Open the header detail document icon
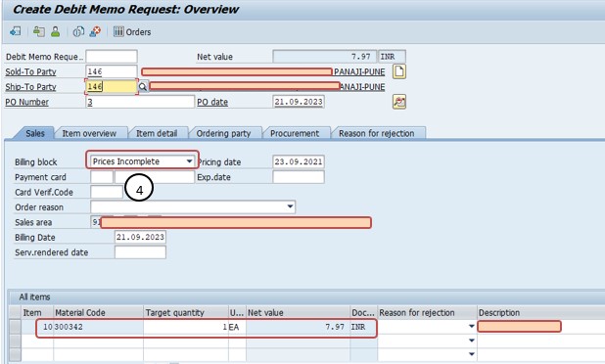Image resolution: width=605 pixels, height=364 pixels. pos(399,71)
